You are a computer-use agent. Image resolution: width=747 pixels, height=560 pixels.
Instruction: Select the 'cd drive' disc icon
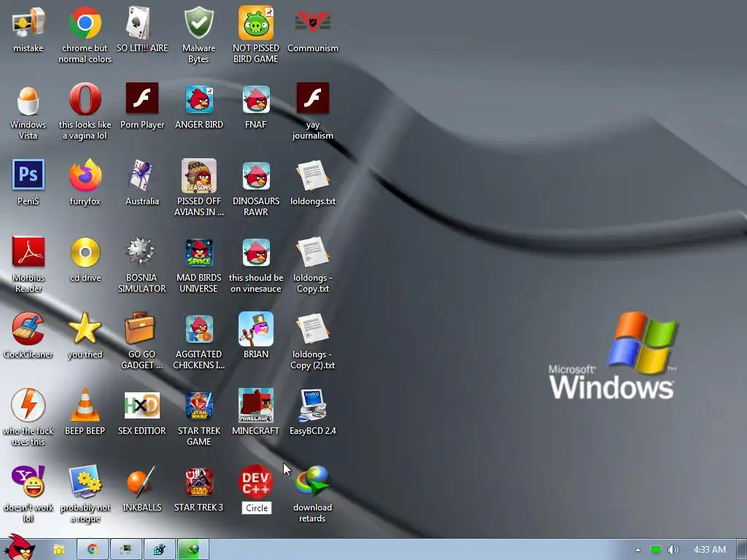click(85, 252)
